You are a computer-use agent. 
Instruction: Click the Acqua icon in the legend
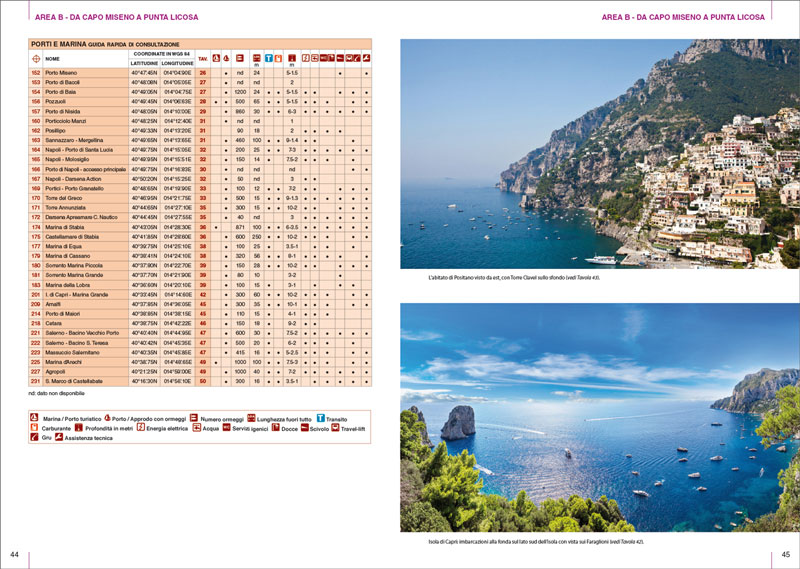[x=196, y=427]
